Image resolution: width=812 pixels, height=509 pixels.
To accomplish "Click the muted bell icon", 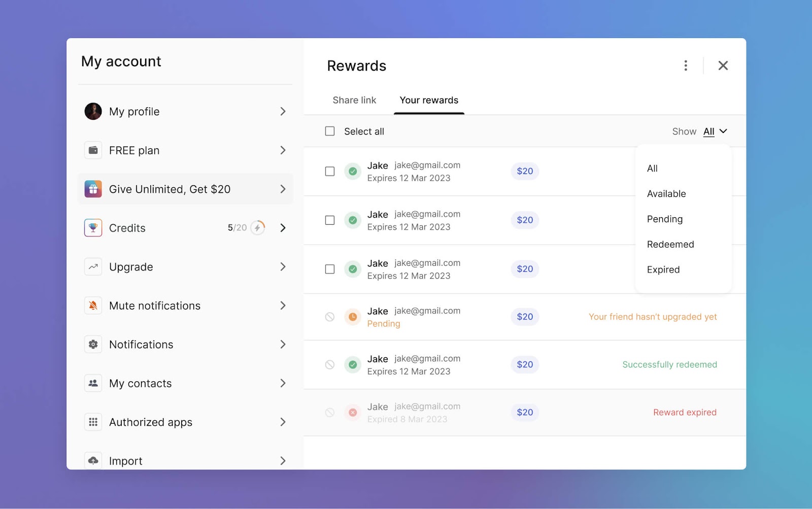I will tap(93, 306).
